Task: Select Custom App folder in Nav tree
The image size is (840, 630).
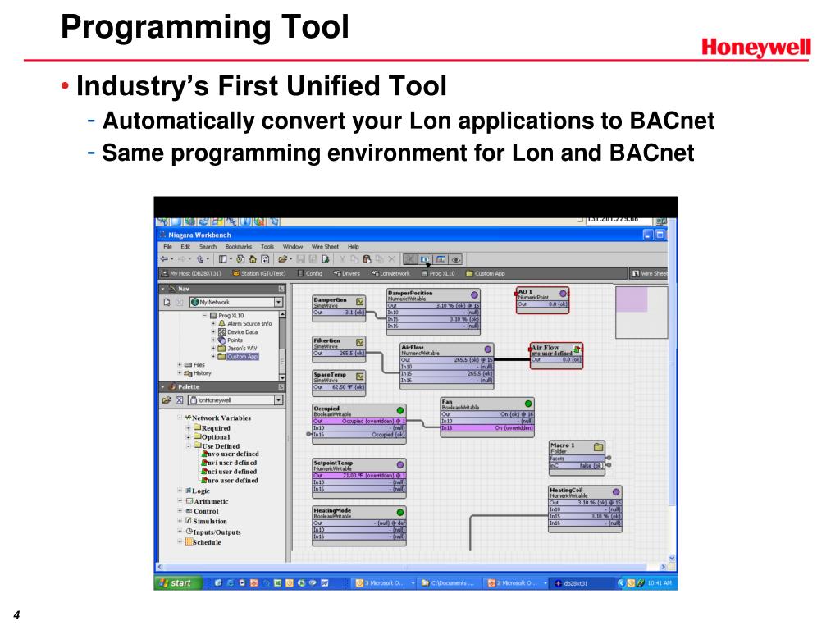Action: (238, 357)
